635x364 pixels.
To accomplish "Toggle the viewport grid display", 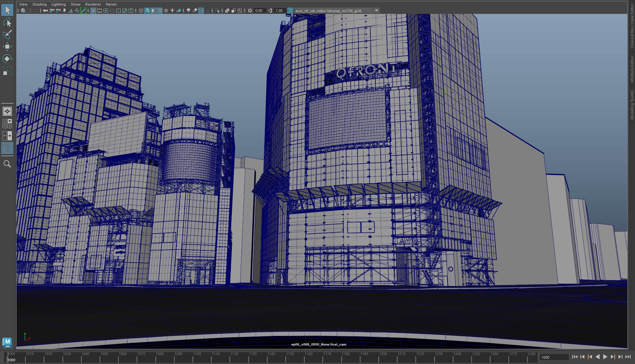I will [x=93, y=11].
